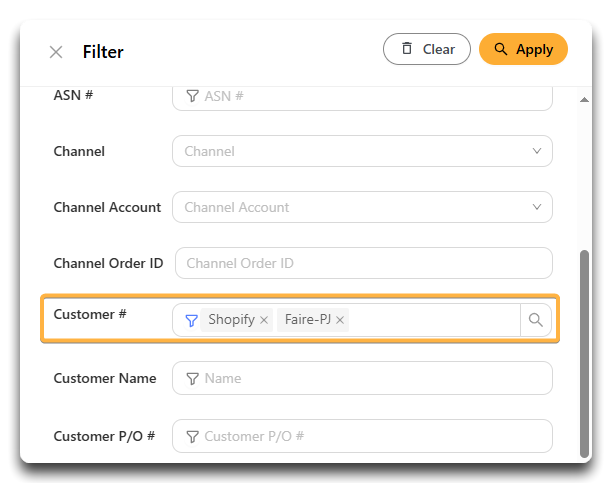This screenshot has width=612, height=483.
Task: Click the funnel icon in ASN # field
Action: (192, 96)
